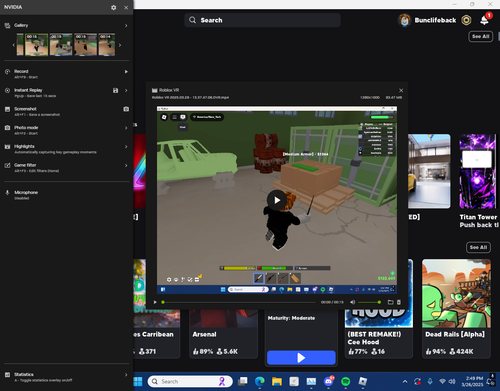
Task: Open the Titan Tower game thumbnail
Action: tap(478, 171)
